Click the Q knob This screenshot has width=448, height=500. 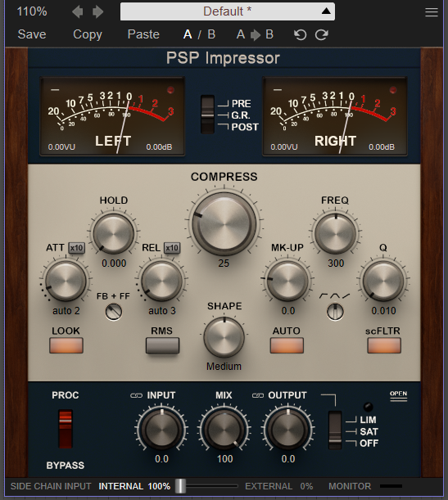383,281
